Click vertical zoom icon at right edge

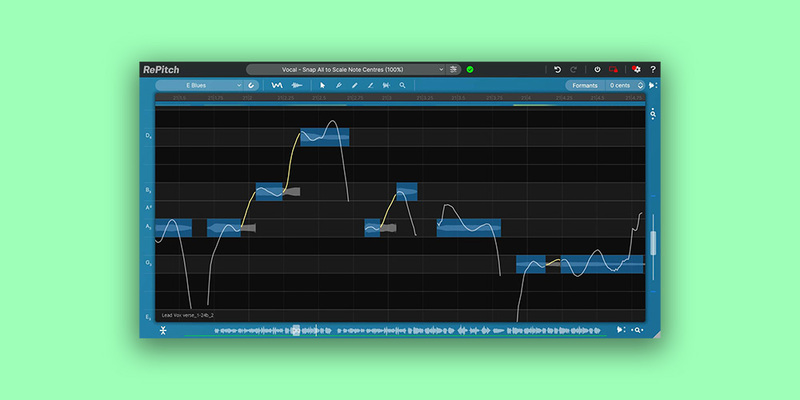[x=653, y=114]
